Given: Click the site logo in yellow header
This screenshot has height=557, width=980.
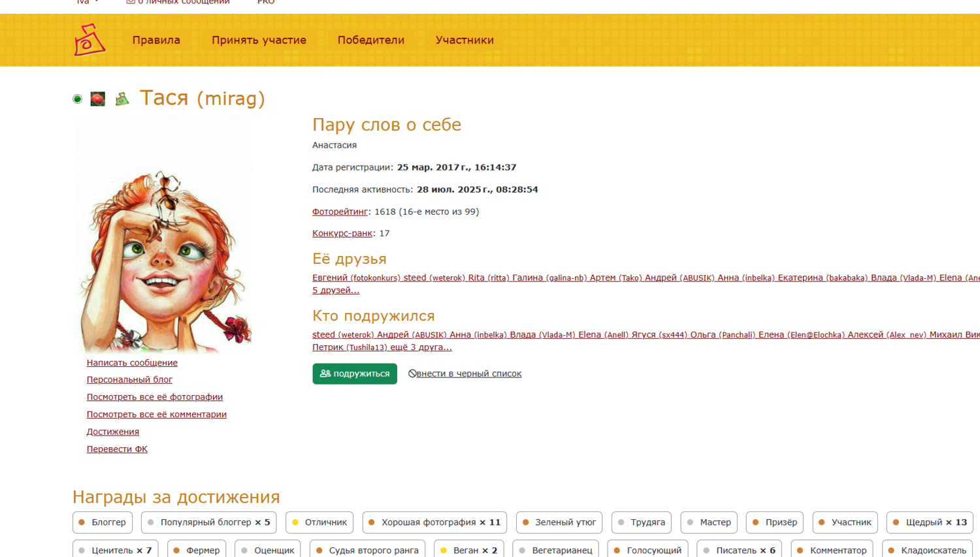Looking at the screenshot, I should pyautogui.click(x=90, y=40).
